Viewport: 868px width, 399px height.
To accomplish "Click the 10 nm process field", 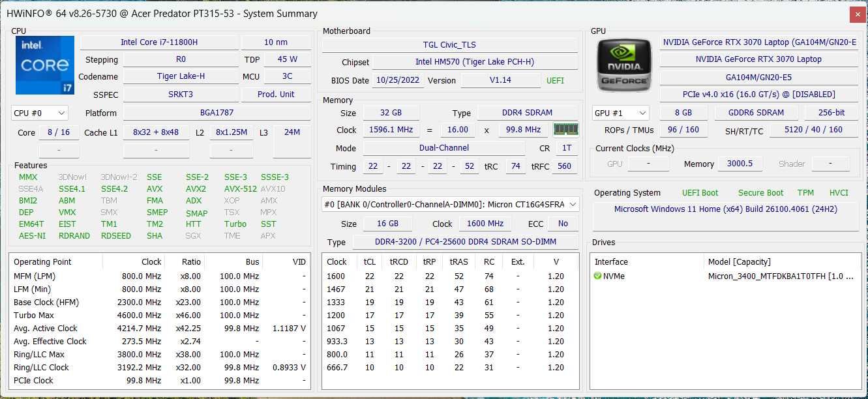I will point(276,42).
